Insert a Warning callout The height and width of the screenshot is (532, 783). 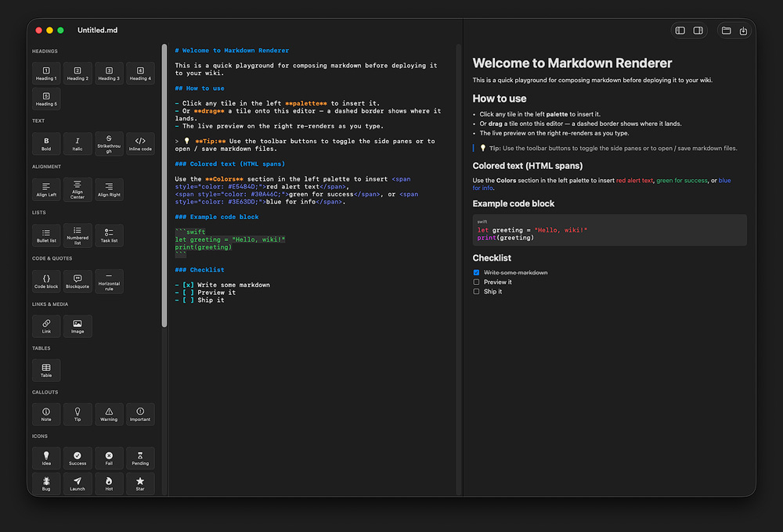click(x=109, y=414)
